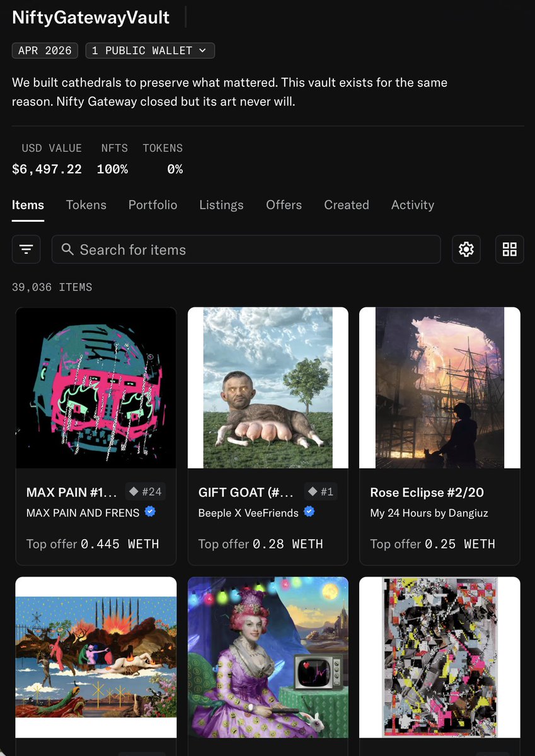Open MAX PAIN AND FRENS collection link

pos(83,513)
